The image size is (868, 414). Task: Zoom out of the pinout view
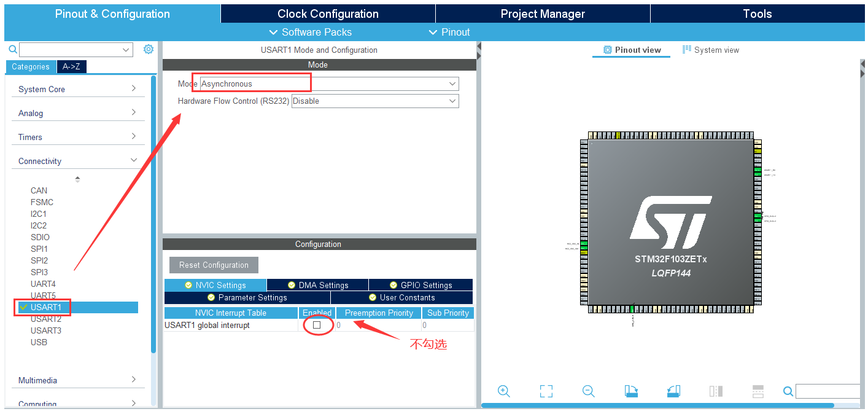click(x=589, y=391)
